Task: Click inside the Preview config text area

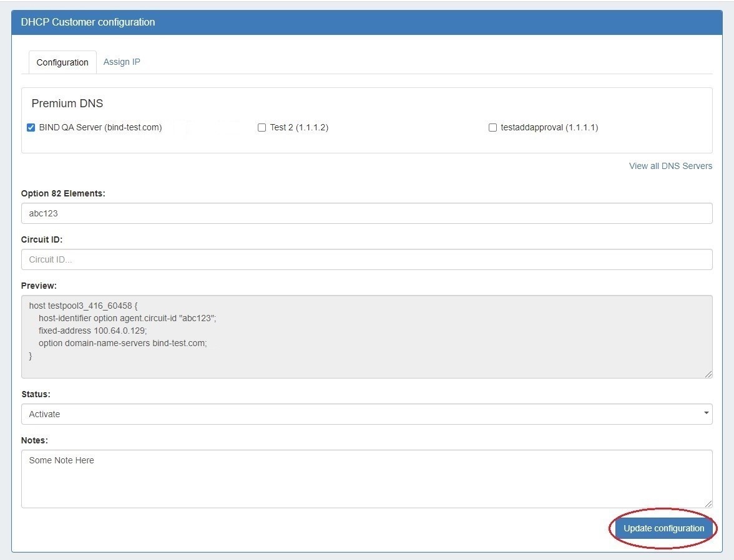Action: coord(366,337)
